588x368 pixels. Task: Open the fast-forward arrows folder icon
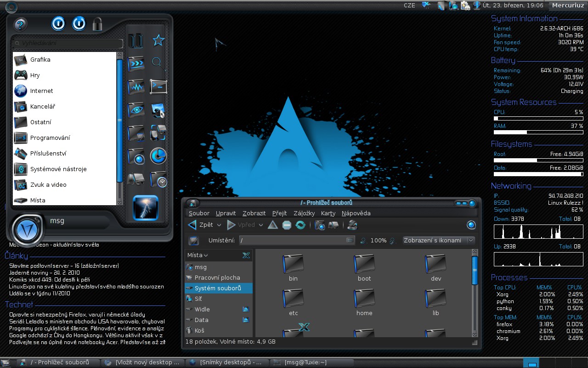coord(136,63)
